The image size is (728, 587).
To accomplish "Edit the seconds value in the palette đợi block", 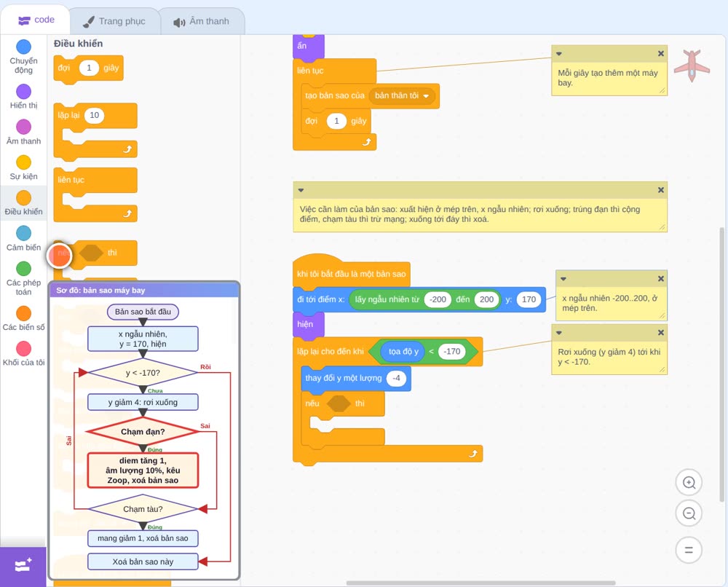I will point(89,68).
